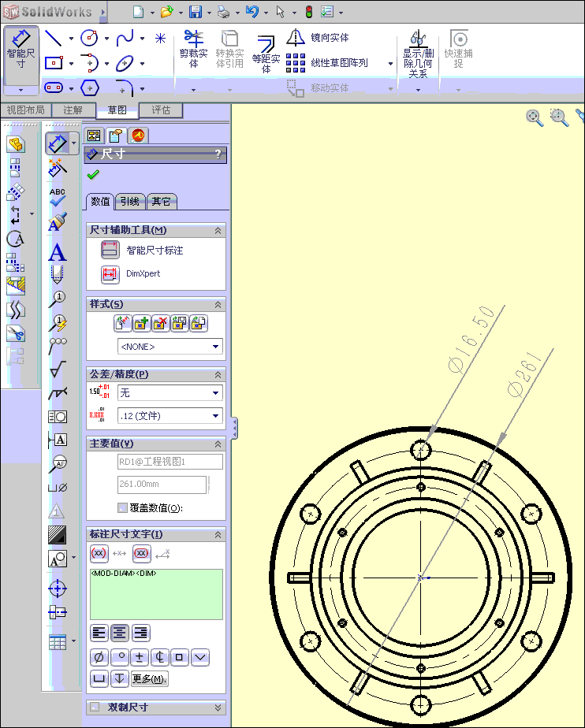Click the Trim Entities (剪裁实体) tool
The width and height of the screenshot is (585, 728).
click(x=193, y=49)
